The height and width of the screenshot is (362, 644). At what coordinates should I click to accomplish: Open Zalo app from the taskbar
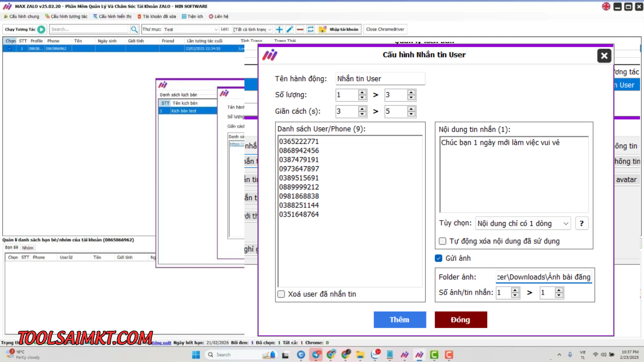coord(375,355)
